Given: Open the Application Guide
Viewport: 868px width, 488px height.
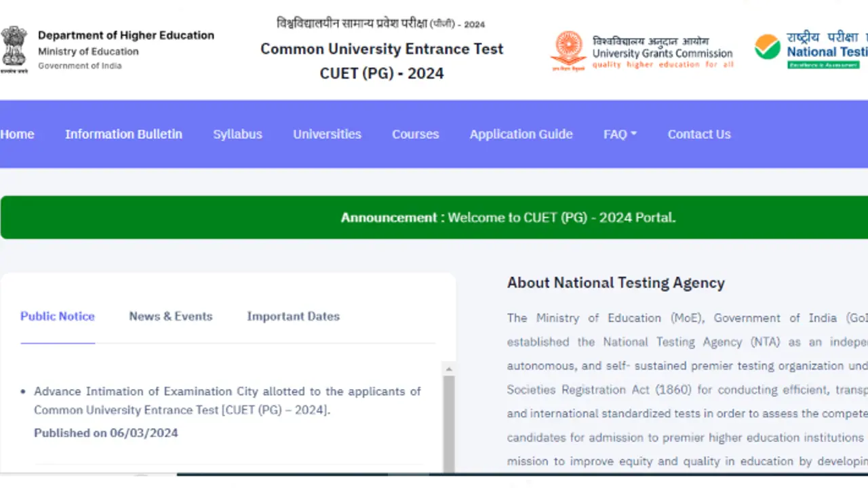Looking at the screenshot, I should [521, 134].
